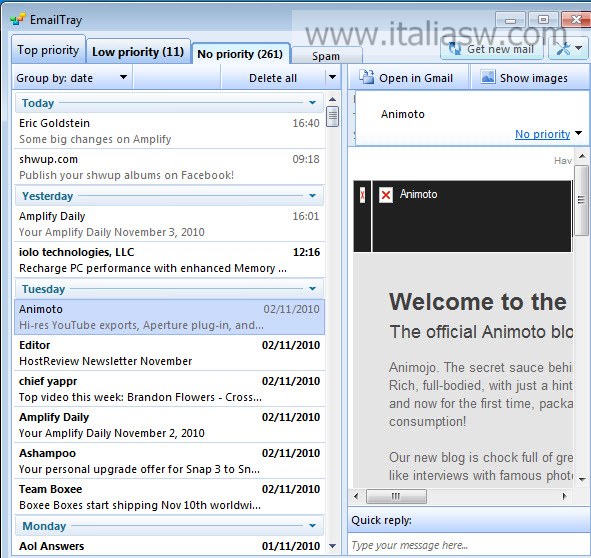
Task: Open the chief yappr email
Action: [x=170, y=389]
